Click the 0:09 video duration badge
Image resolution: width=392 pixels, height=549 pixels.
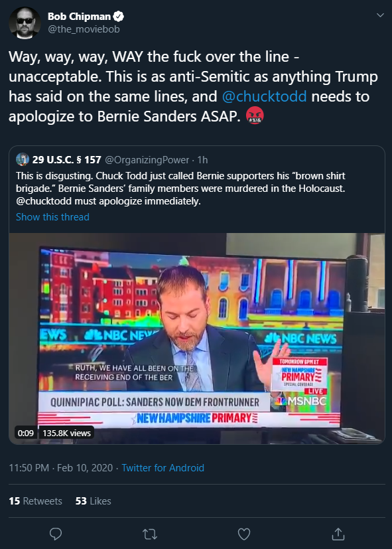[x=26, y=433]
